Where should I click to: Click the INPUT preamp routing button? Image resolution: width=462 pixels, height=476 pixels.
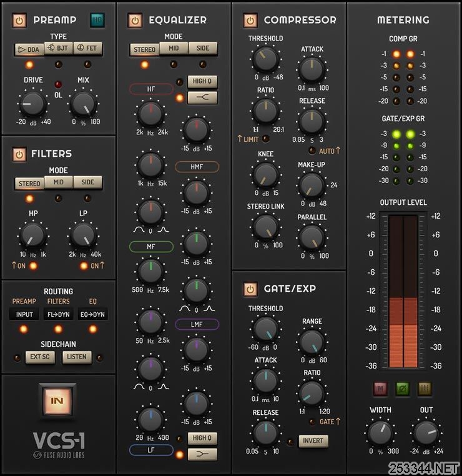tap(24, 314)
